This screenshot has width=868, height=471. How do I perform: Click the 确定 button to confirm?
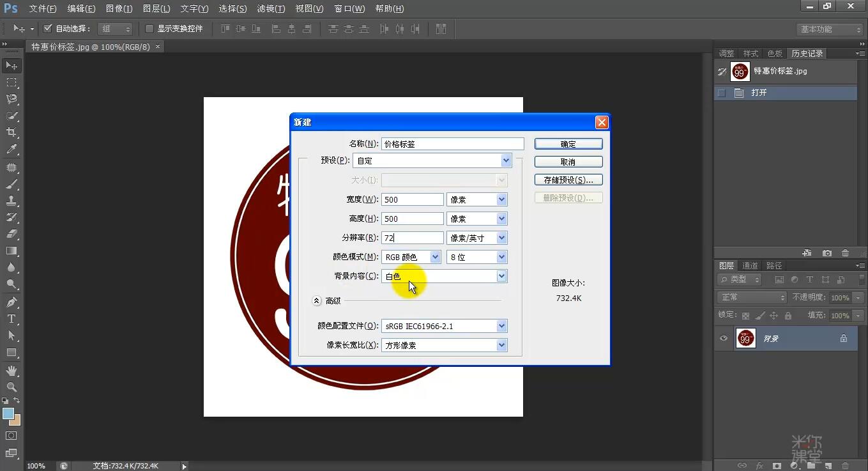568,143
